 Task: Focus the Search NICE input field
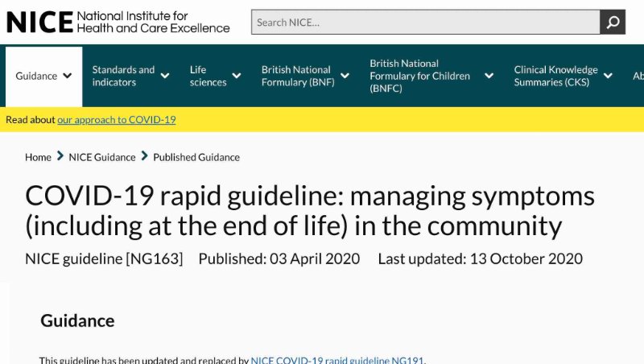(x=426, y=23)
